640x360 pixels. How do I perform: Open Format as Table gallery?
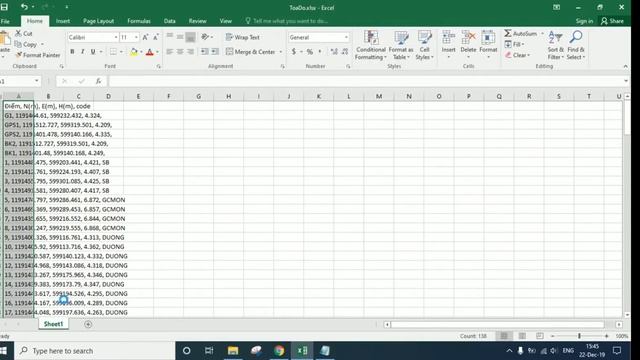(x=401, y=45)
